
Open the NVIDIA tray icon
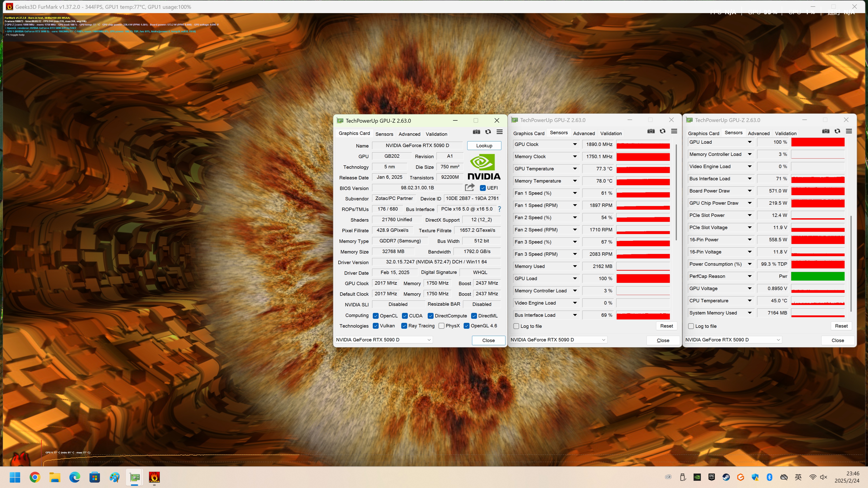pos(697,477)
